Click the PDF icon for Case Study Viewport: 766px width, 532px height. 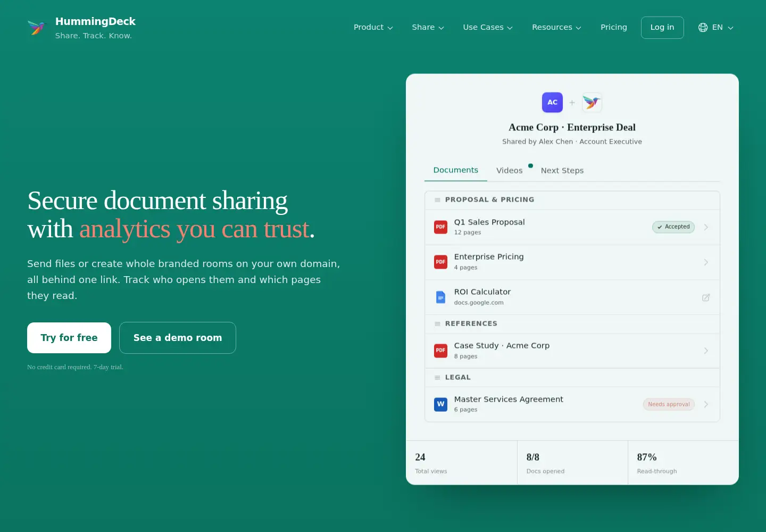click(440, 351)
